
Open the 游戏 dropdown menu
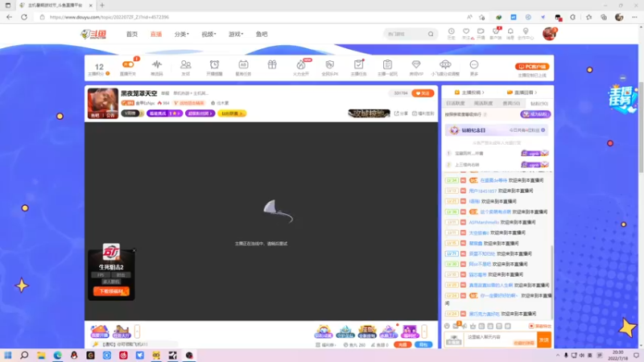tap(236, 34)
